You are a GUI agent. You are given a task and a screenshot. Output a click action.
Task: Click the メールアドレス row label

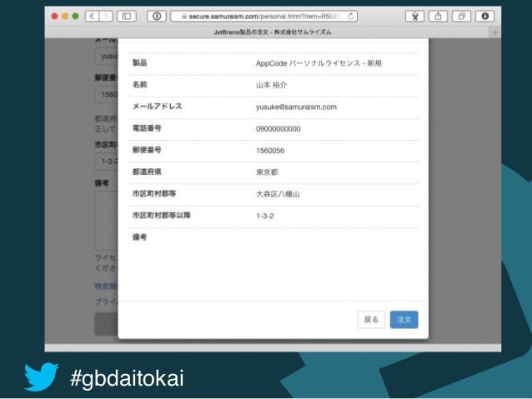158,107
